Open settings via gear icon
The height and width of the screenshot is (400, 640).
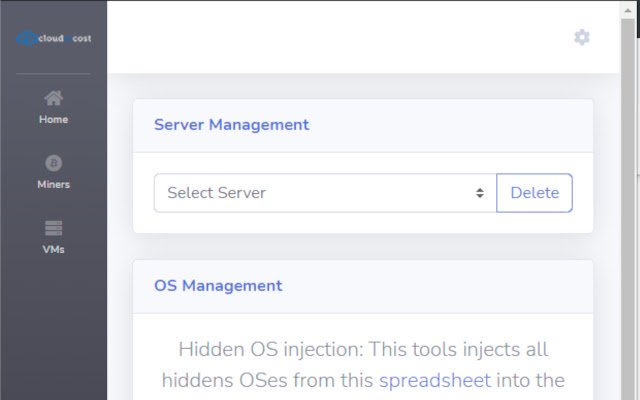(582, 37)
